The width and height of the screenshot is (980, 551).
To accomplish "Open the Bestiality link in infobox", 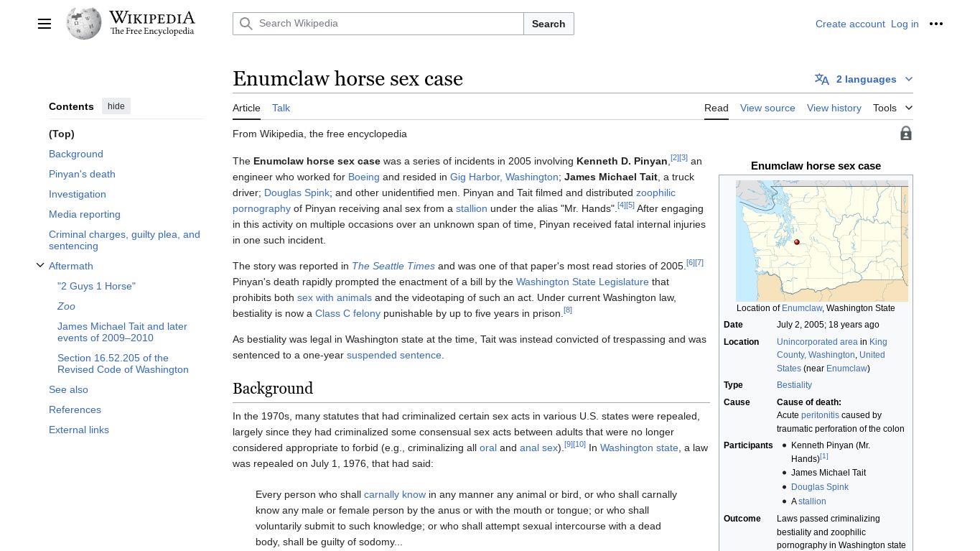I will click(794, 385).
